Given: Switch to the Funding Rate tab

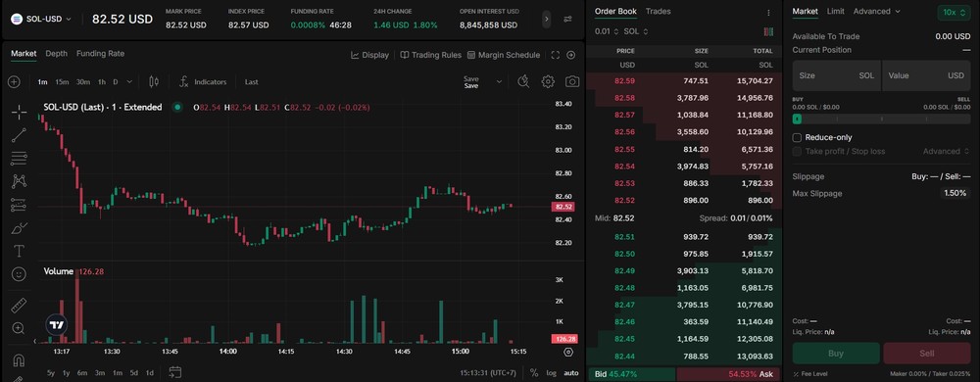Looking at the screenshot, I should [100, 54].
